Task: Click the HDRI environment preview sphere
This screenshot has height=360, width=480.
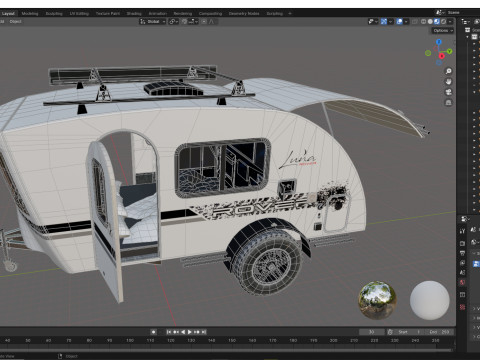Action: (x=377, y=300)
